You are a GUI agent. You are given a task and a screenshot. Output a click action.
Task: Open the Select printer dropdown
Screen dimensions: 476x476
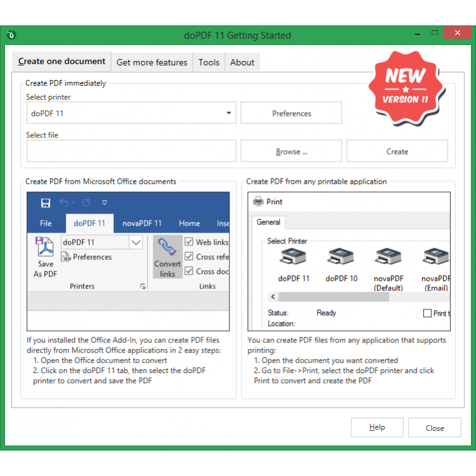coord(229,113)
